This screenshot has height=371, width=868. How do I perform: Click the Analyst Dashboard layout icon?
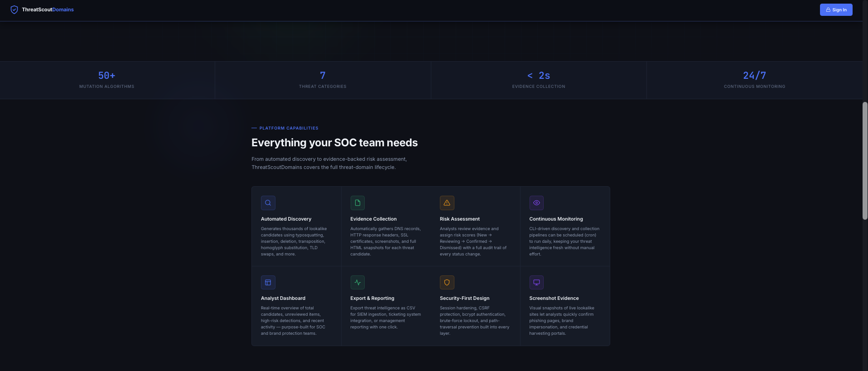click(x=268, y=282)
